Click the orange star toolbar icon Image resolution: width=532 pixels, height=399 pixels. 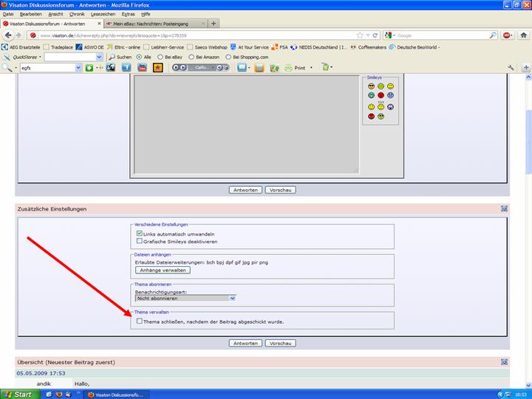coord(158,67)
